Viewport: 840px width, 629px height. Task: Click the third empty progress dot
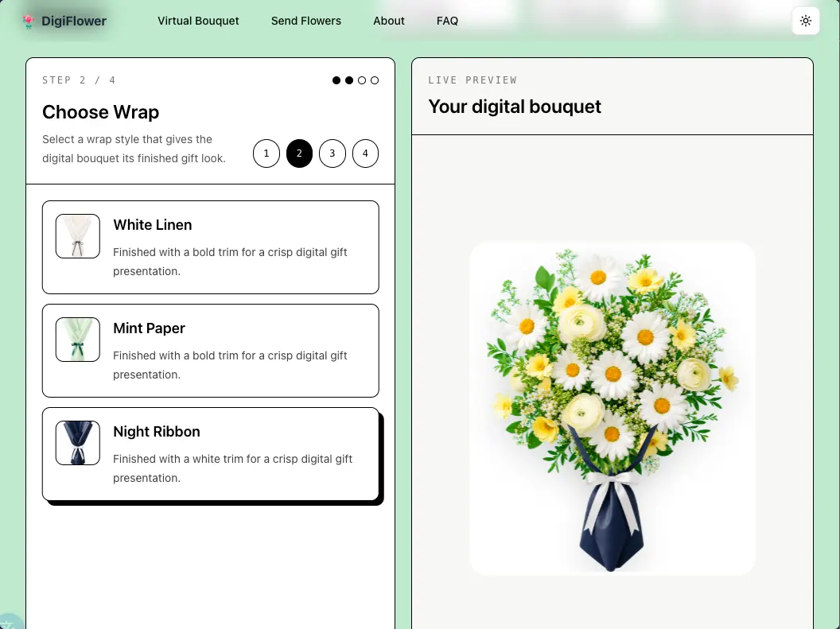(x=362, y=80)
